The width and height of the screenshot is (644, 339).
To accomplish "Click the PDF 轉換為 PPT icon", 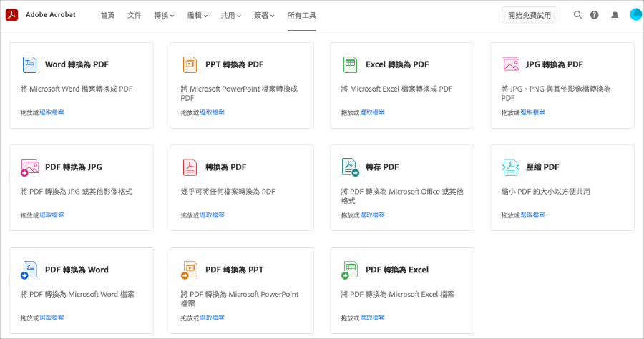I will [190, 270].
